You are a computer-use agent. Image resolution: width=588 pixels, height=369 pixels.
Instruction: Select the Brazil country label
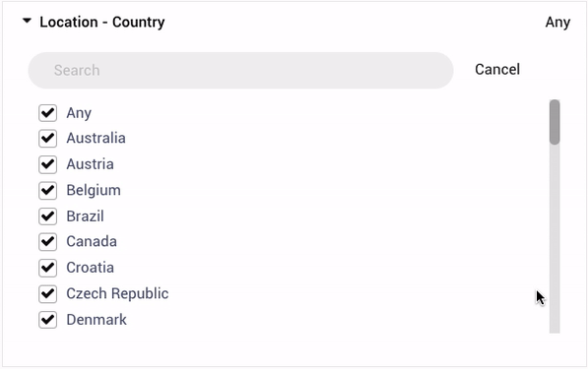85,216
